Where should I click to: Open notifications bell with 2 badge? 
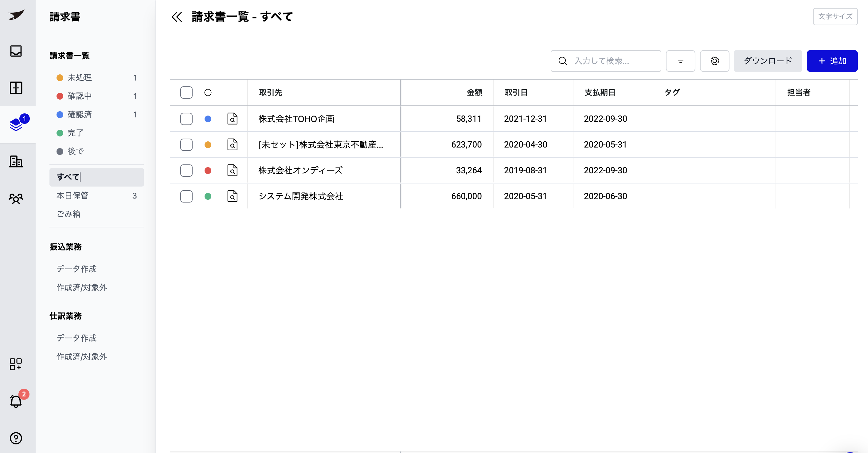pyautogui.click(x=16, y=401)
